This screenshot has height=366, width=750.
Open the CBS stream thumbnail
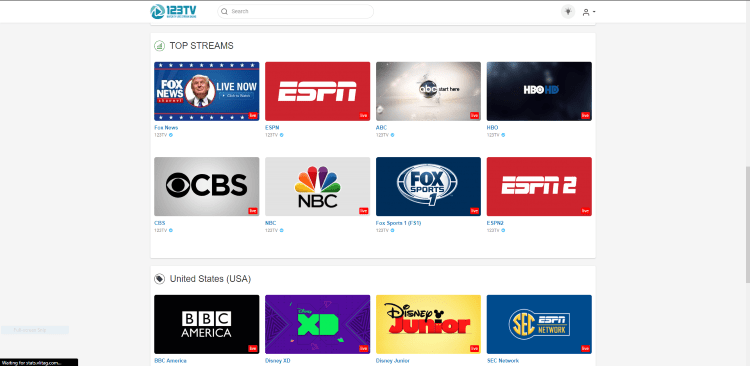(x=207, y=186)
